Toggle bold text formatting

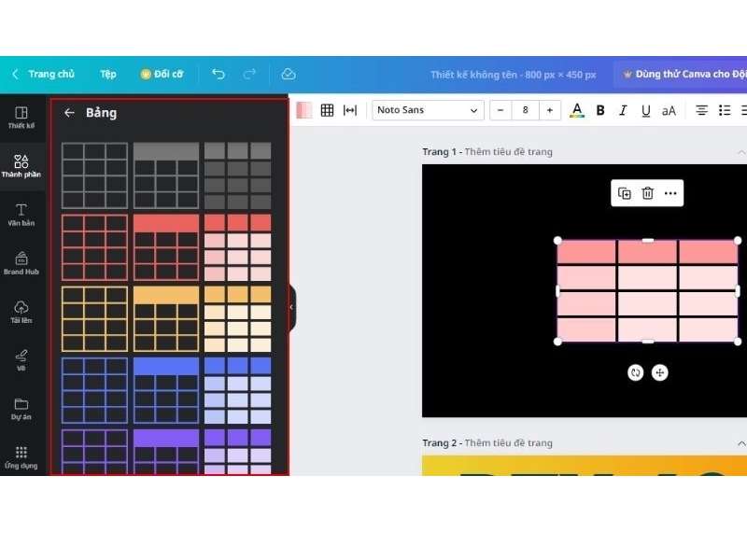[600, 110]
